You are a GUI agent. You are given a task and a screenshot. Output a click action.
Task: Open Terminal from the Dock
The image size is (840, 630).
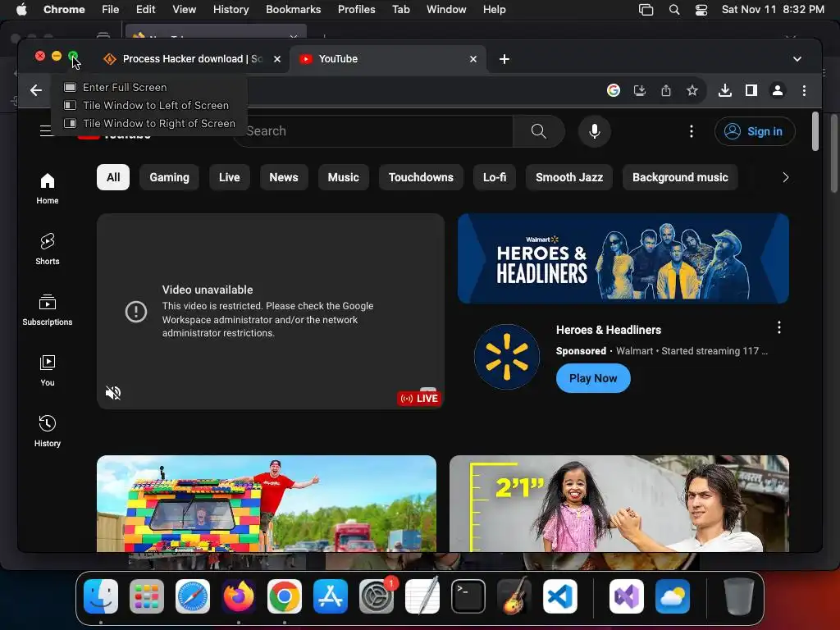(468, 596)
